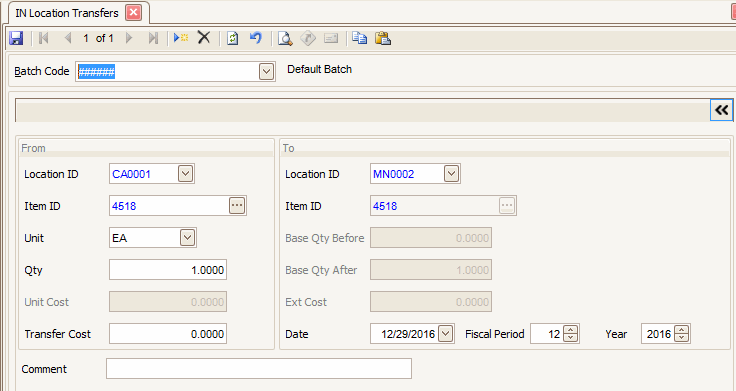Screen dimensions: 736x391
Task: Jump to last record arrow
Action: (x=153, y=38)
